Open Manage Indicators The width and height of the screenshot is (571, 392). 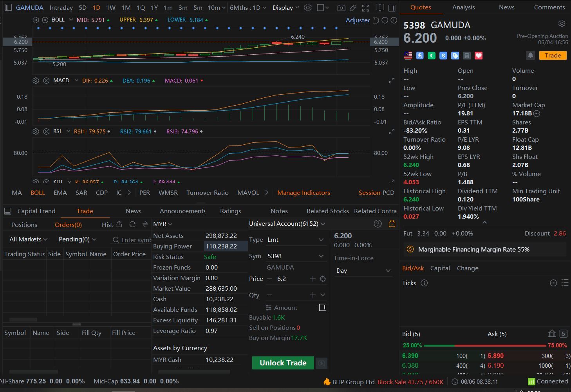304,192
